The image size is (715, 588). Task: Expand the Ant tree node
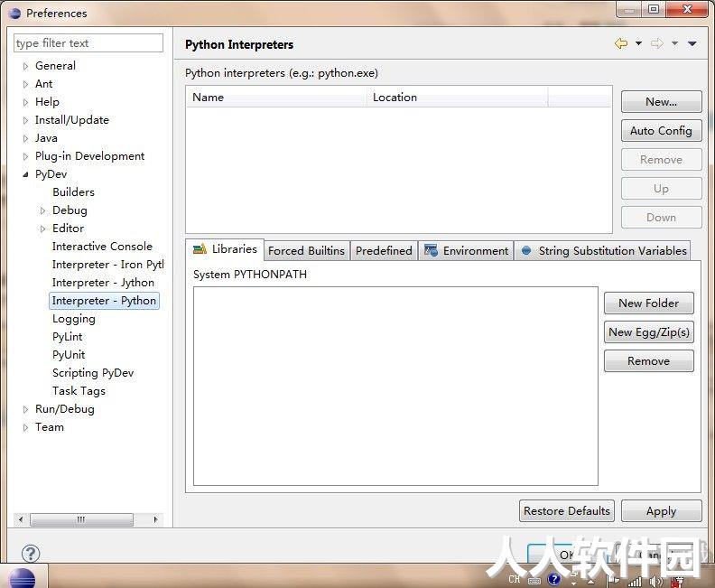(25, 84)
